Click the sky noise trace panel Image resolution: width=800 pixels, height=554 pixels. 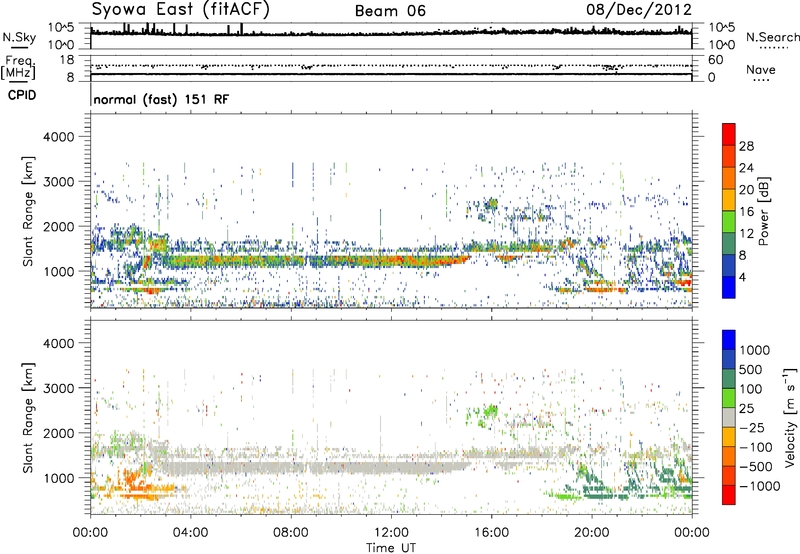(x=391, y=36)
